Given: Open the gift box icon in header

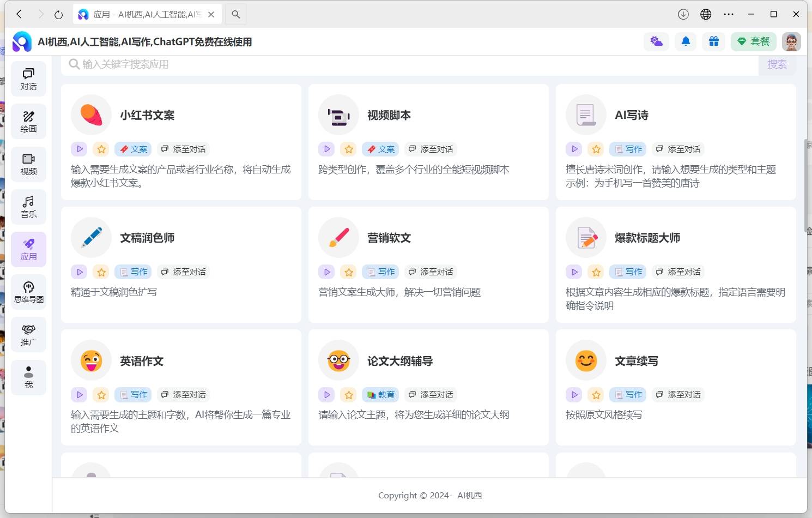Looking at the screenshot, I should click(713, 41).
